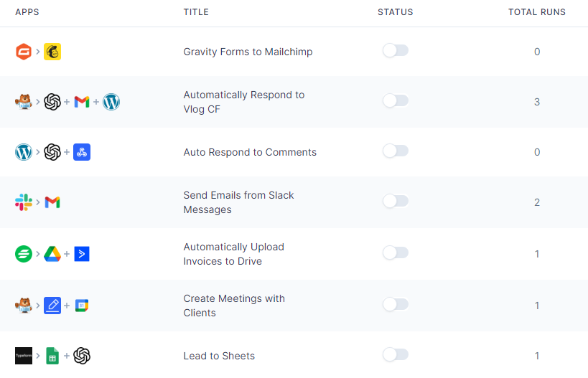Click the TITLE column header
This screenshot has height=378, width=588.
(x=196, y=12)
